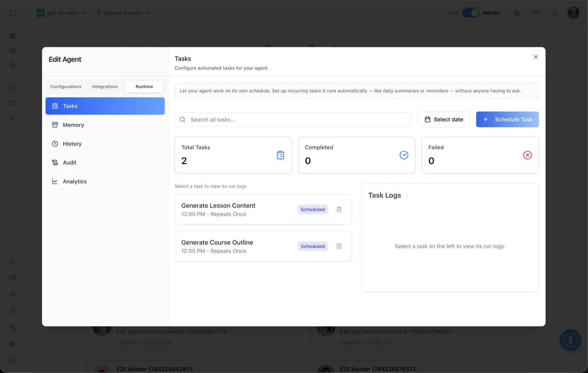Image resolution: width=588 pixels, height=373 pixels.
Task: Open the key icon in left sidebar
Action: click(x=12, y=311)
